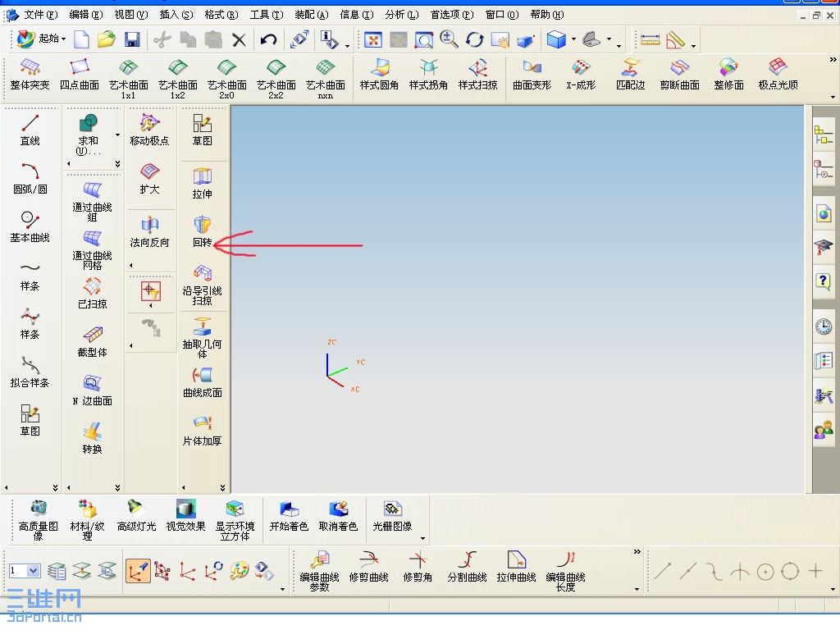Open the 文件 File menu

39,15
